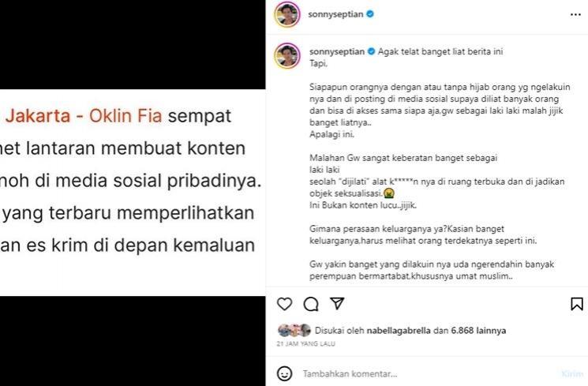Open nabellagabrella's profile from likes
This screenshot has height=386, width=588.
pos(399,331)
